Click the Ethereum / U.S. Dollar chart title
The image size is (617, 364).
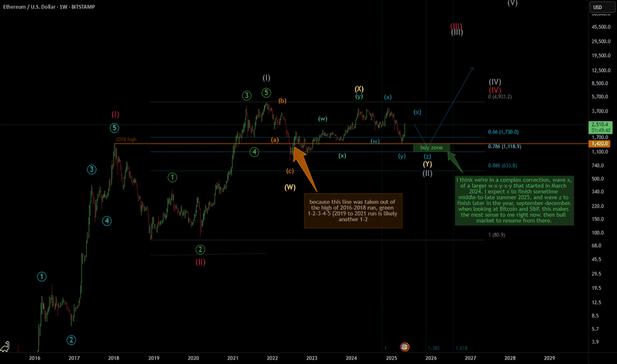(x=49, y=7)
